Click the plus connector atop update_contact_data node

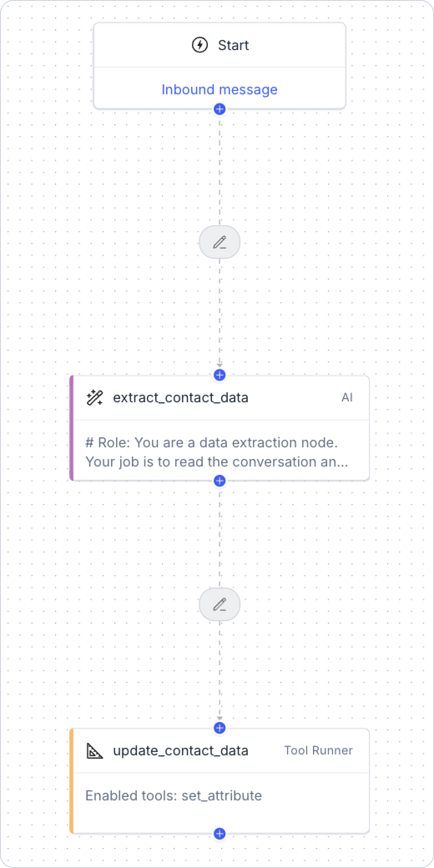click(220, 728)
